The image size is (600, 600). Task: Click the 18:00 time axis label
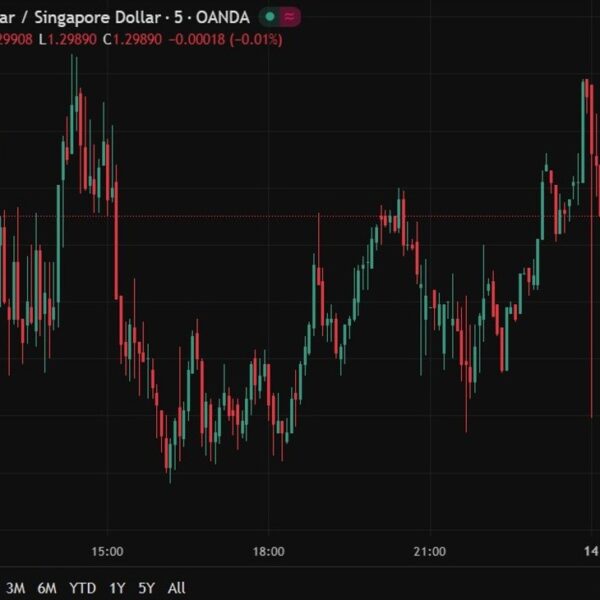coord(268,551)
